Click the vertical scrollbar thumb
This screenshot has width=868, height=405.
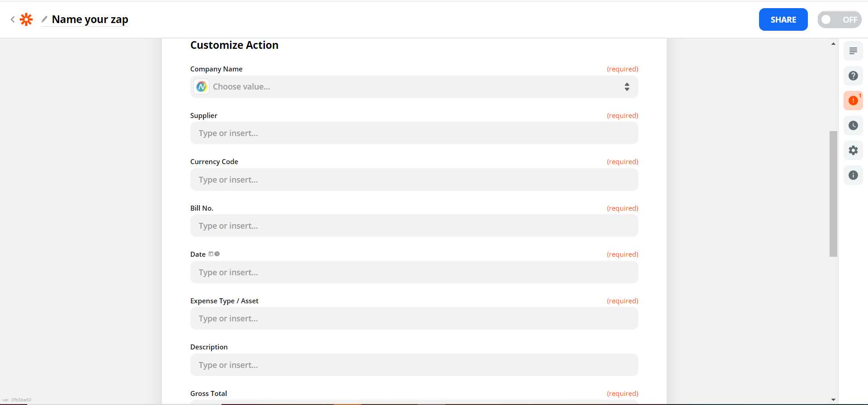[833, 194]
